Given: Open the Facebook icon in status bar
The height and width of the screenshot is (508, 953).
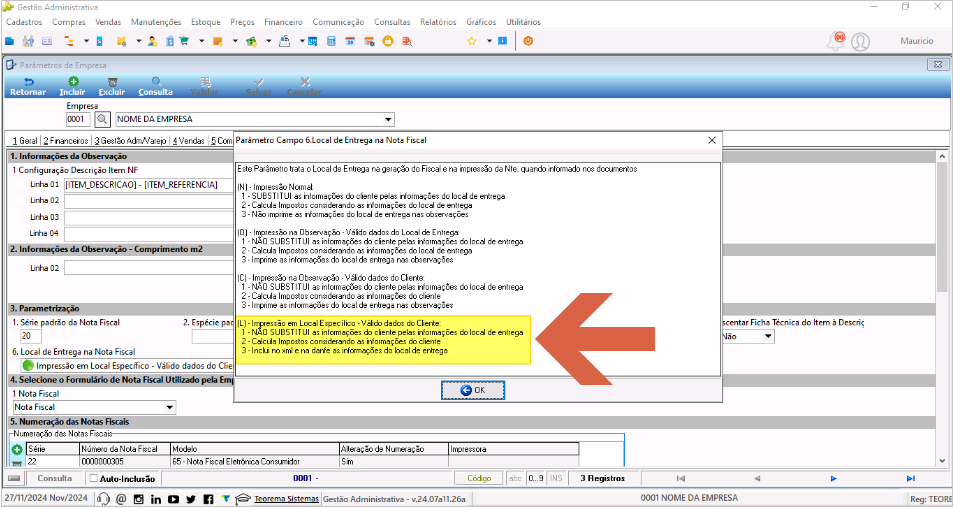Looking at the screenshot, I should click(208, 499).
